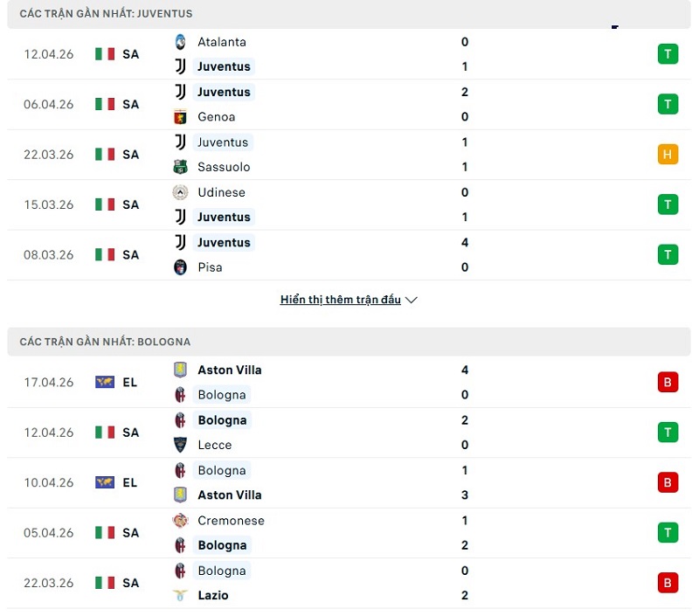
Task: Open the Cremonese club crest
Action: pos(181,520)
